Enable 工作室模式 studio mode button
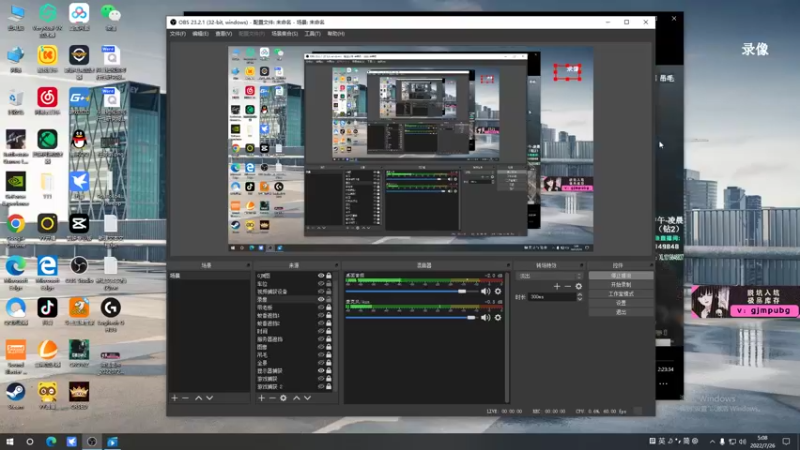800x450 pixels. (621, 294)
